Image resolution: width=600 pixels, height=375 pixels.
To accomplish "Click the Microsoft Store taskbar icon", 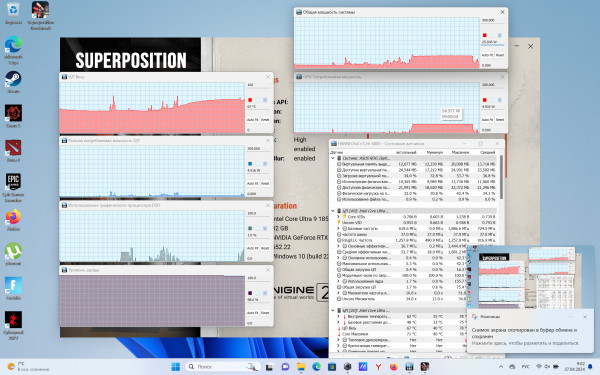I will pos(332,367).
